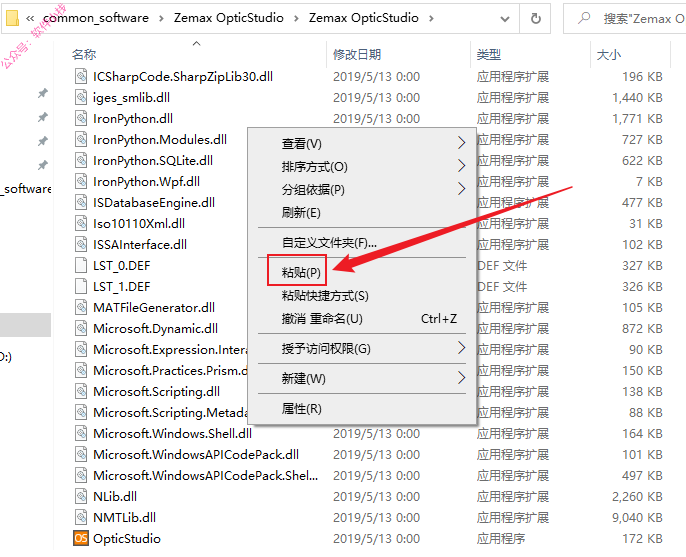The width and height of the screenshot is (686, 557).
Task: Click the << previous locations chevron
Action: point(30,18)
